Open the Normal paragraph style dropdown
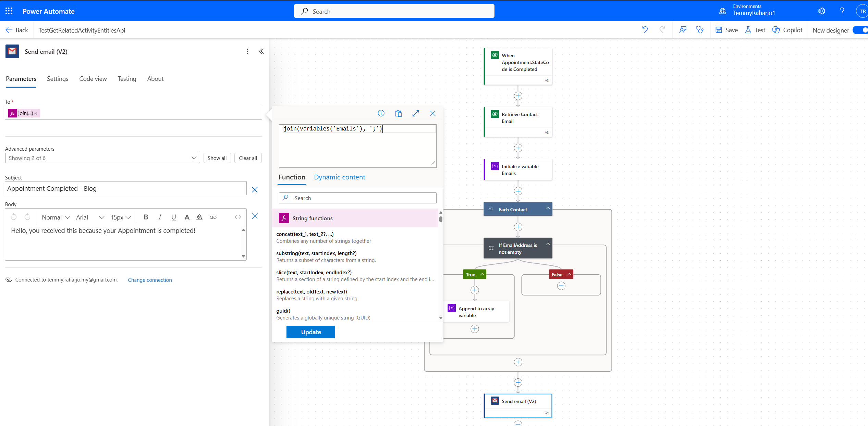The height and width of the screenshot is (426, 868). [x=56, y=217]
